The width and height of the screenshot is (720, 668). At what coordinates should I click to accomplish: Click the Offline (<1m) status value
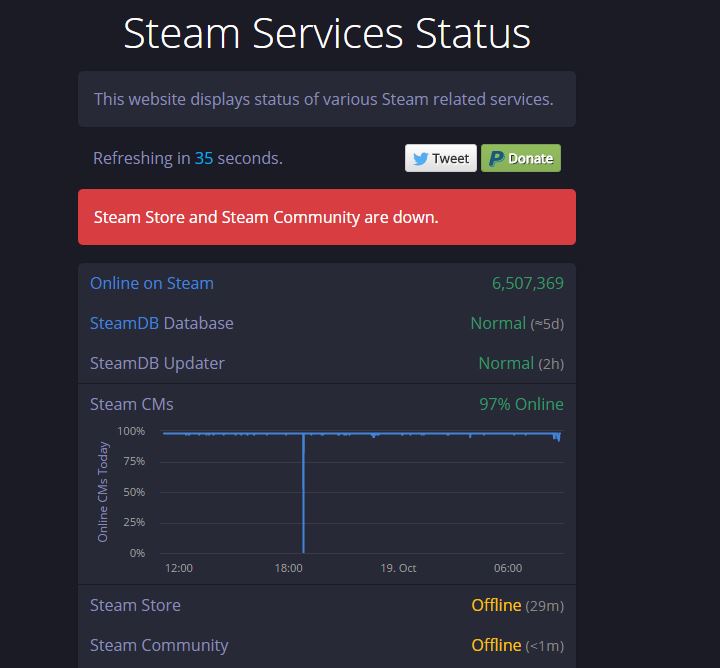click(x=518, y=645)
